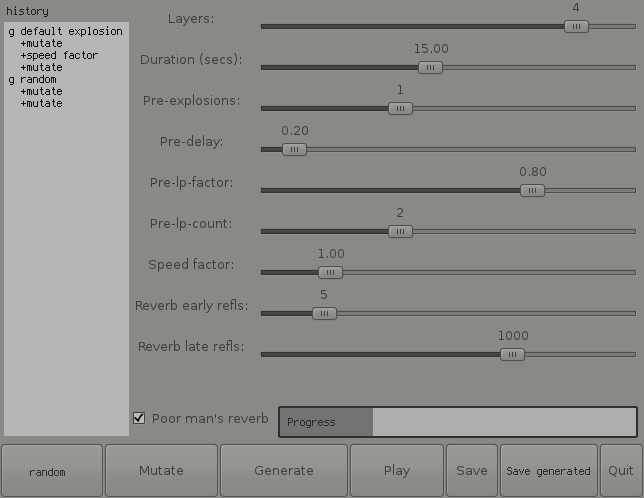Play the generated explosion sound
Image resolution: width=644 pixels, height=498 pixels.
[x=397, y=471]
